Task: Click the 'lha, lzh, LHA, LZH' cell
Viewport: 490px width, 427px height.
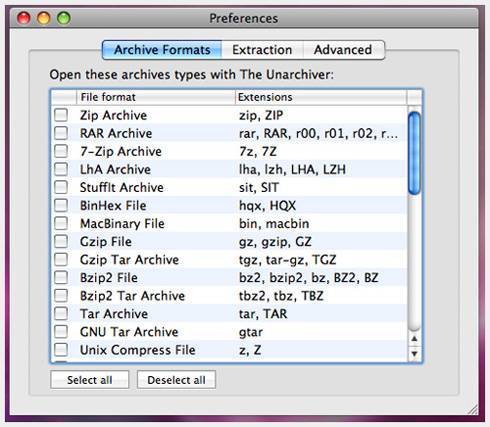Action: tap(292, 169)
